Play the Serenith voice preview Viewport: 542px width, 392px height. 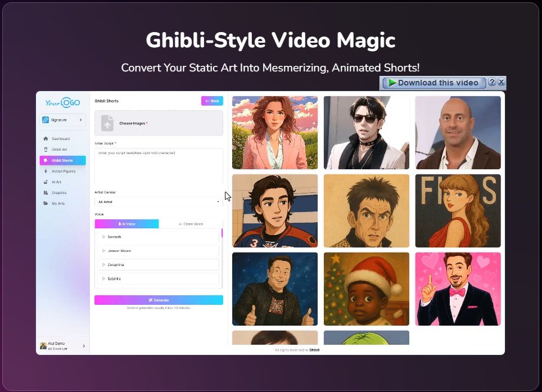pyautogui.click(x=104, y=237)
